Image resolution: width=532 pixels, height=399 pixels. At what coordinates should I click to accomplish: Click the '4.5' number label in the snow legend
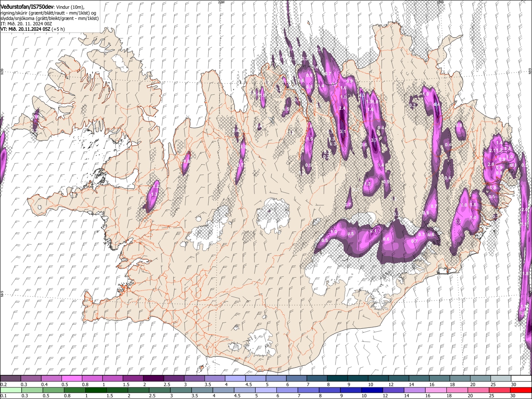(249, 384)
